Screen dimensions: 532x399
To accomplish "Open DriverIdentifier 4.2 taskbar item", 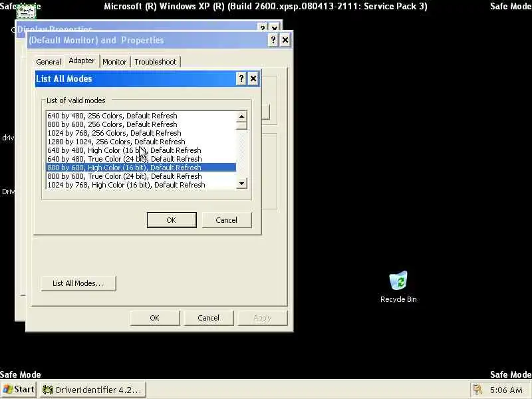I will pyautogui.click(x=92, y=390).
